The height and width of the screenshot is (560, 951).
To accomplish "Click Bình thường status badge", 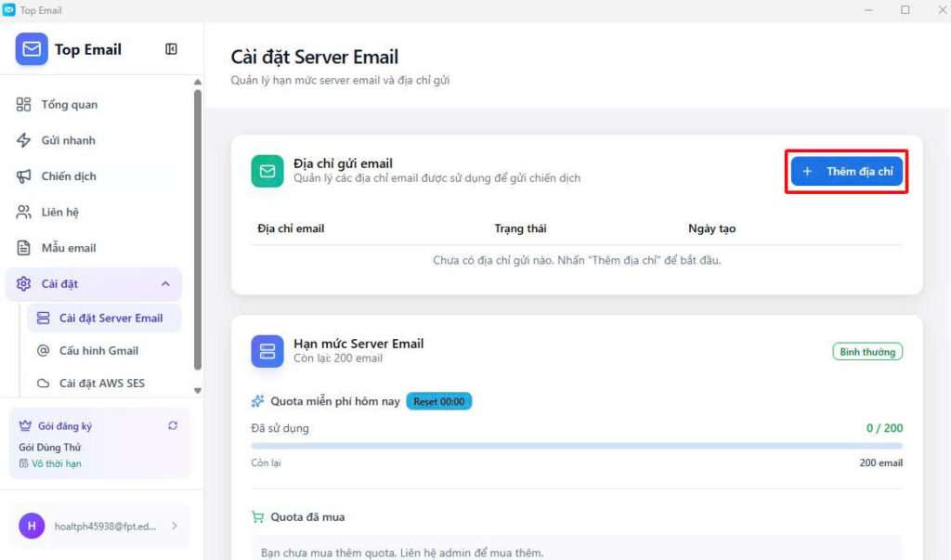I will tap(867, 352).
